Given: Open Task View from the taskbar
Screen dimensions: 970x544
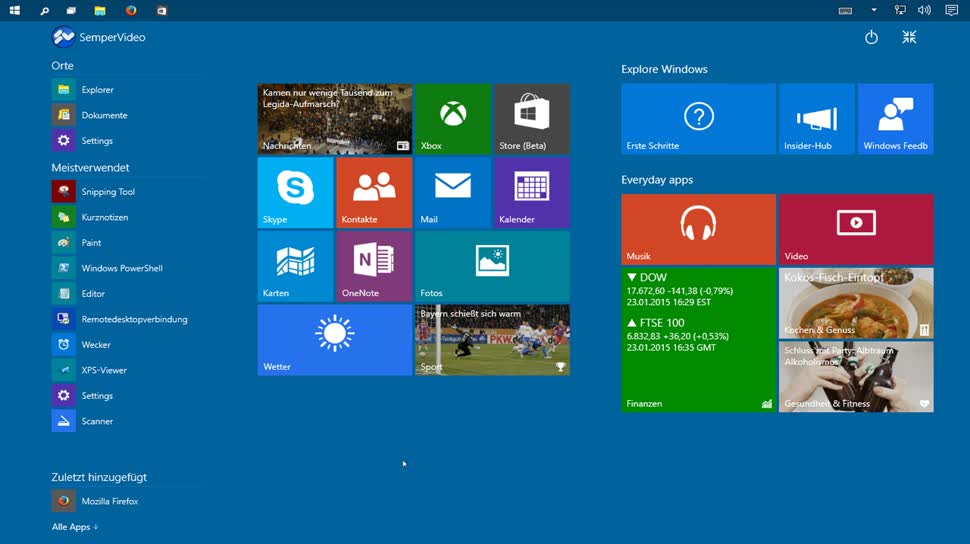Looking at the screenshot, I should coord(71,11).
